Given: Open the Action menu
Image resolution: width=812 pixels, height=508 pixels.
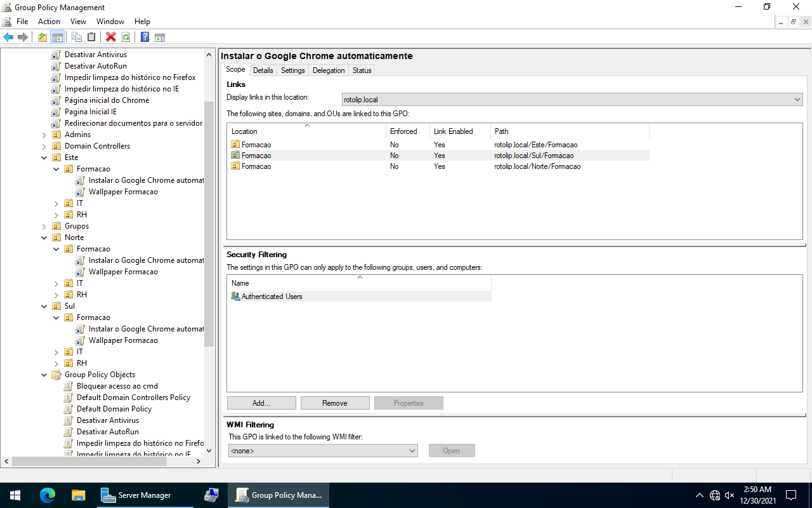Looking at the screenshot, I should [x=49, y=22].
